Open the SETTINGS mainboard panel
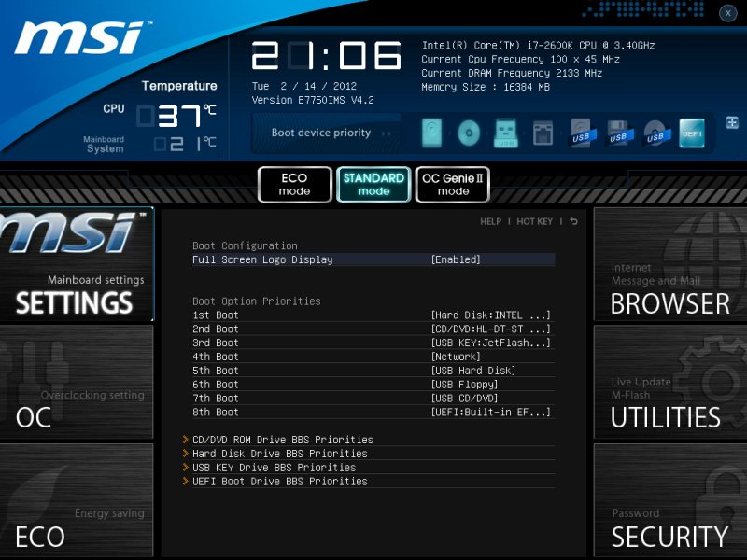Viewport: 747px width, 560px height. click(77, 265)
